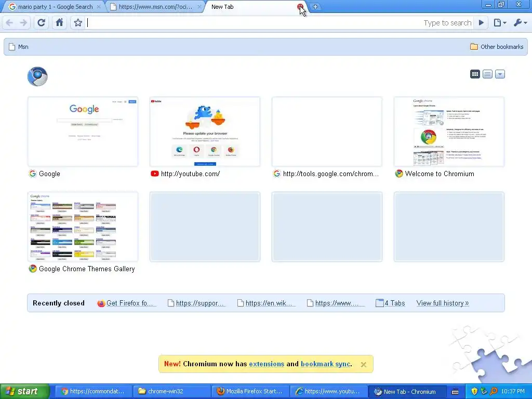Click the New Tab - Chromium taskbar button
The height and width of the screenshot is (399, 532).
pos(406,391)
